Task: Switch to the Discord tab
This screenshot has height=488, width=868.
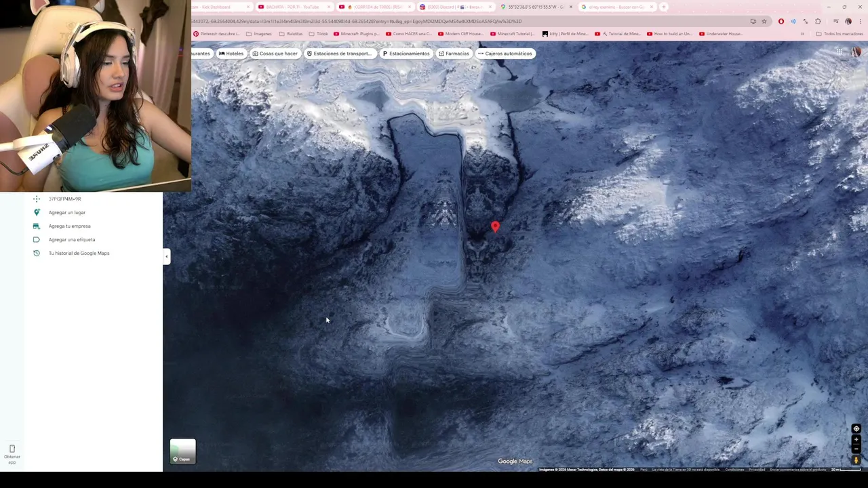Action: click(x=455, y=7)
